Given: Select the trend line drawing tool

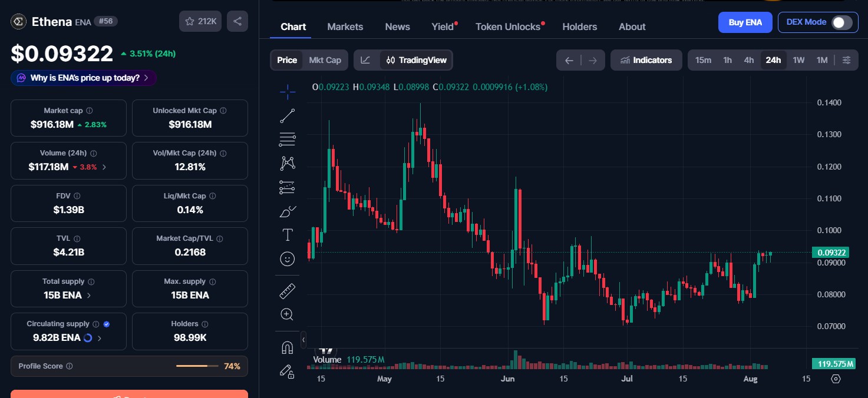Looking at the screenshot, I should pos(288,116).
